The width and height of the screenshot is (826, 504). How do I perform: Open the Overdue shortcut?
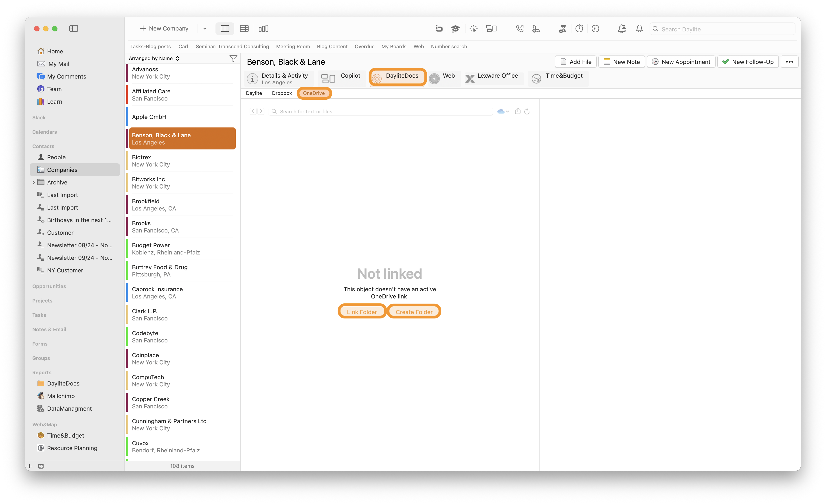[364, 47]
